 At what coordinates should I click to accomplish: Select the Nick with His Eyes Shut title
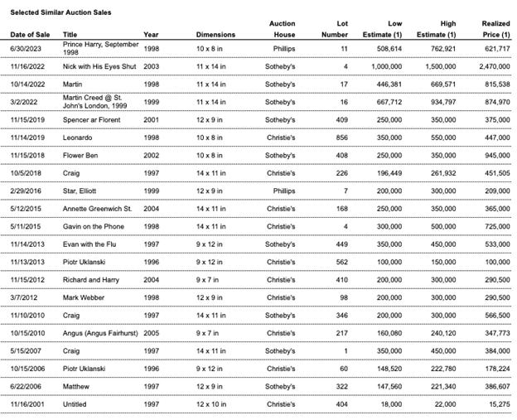[x=99, y=65]
